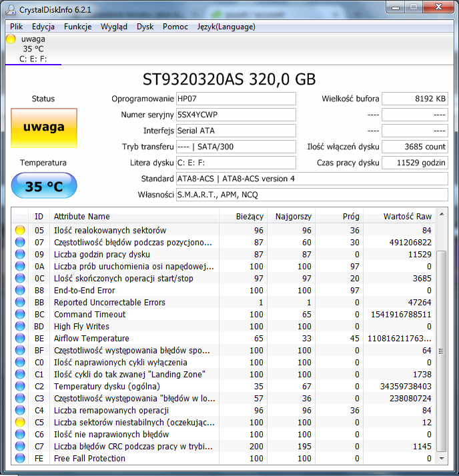
Task: Click blue status icon of attribute C7
Action: pyautogui.click(x=20, y=446)
